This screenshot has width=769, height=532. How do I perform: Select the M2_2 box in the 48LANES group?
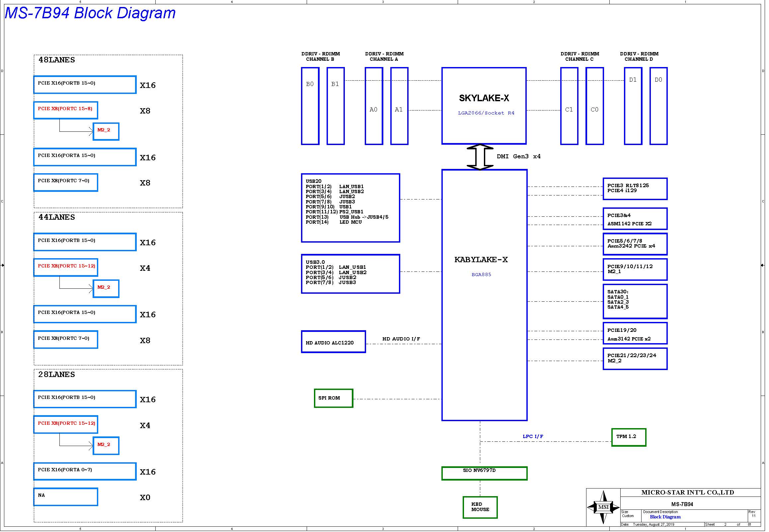(106, 131)
